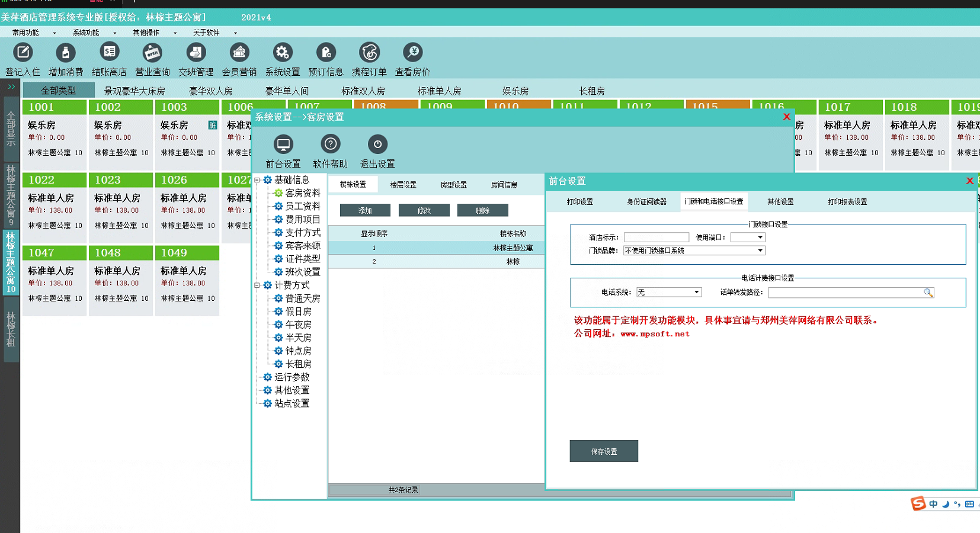Select the 楼层设置 tab
Image resolution: width=980 pixels, height=533 pixels.
click(403, 185)
